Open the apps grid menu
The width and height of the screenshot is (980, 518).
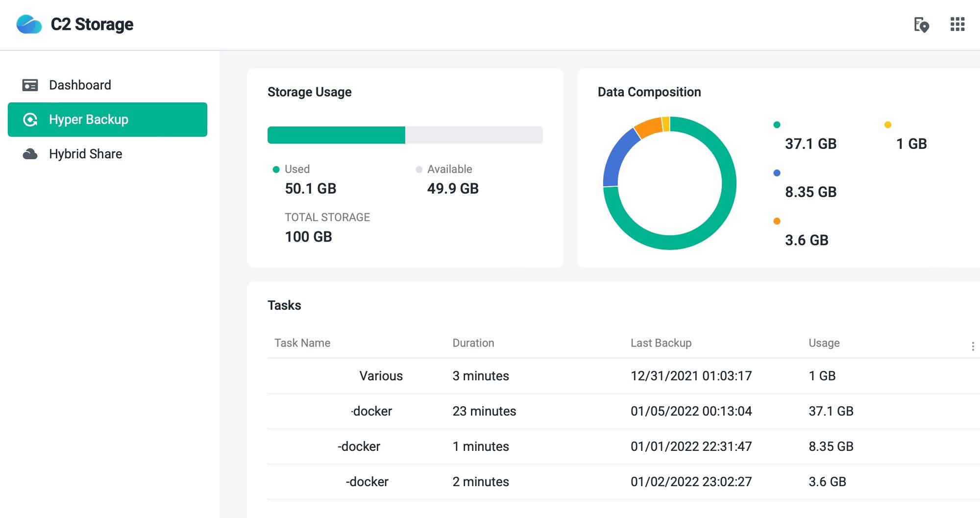click(x=957, y=24)
